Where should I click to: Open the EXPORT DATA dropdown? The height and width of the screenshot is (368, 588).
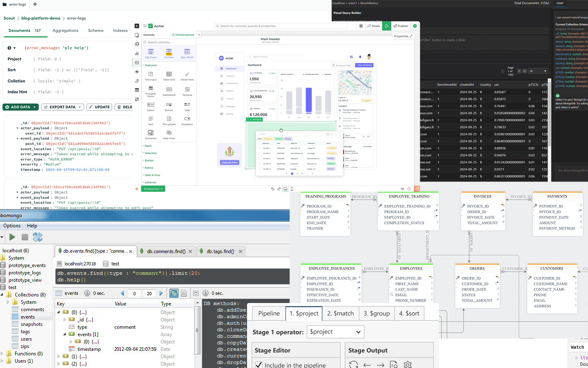(62, 107)
